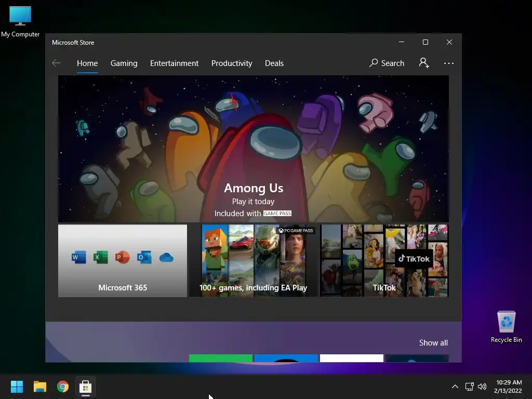Click the OneDrive cloud icon in tile

[166, 258]
